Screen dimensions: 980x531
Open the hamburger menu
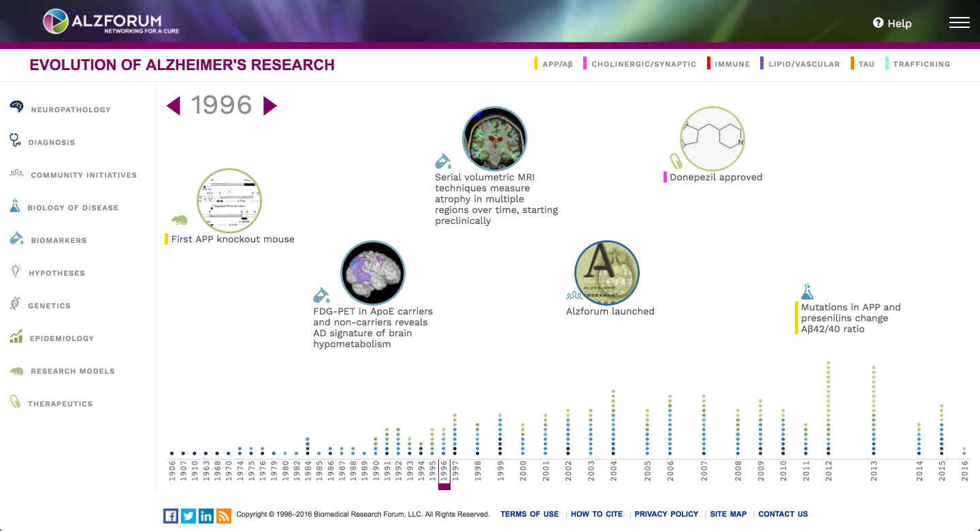959,22
